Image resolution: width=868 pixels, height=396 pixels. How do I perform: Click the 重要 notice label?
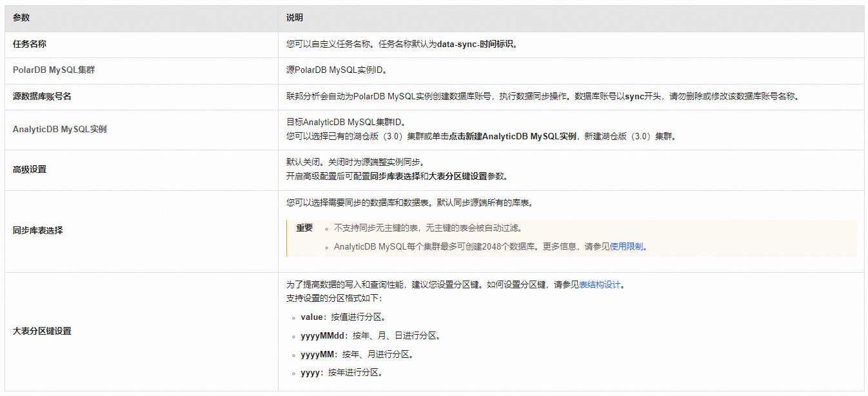304,228
